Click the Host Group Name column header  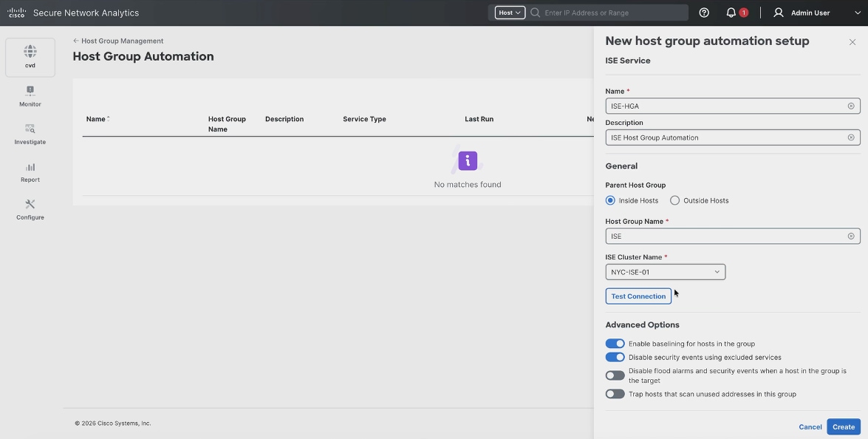(x=227, y=124)
